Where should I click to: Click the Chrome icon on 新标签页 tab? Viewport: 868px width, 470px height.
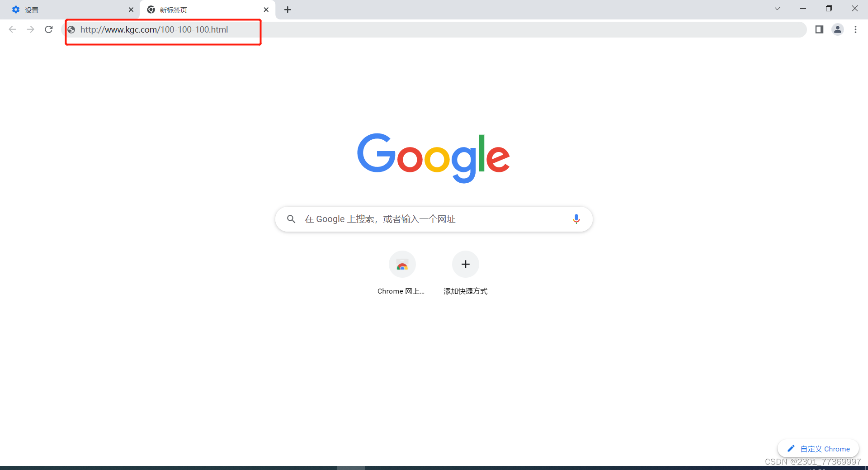click(x=151, y=9)
